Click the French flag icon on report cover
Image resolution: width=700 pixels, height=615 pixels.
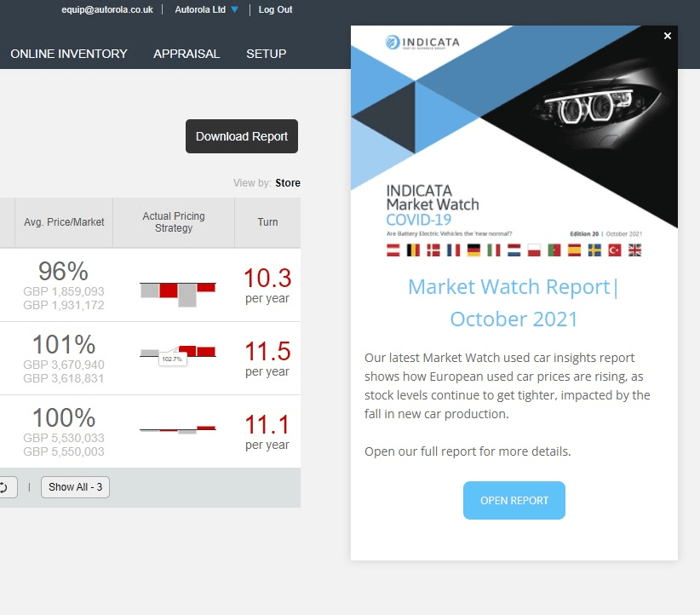454,250
